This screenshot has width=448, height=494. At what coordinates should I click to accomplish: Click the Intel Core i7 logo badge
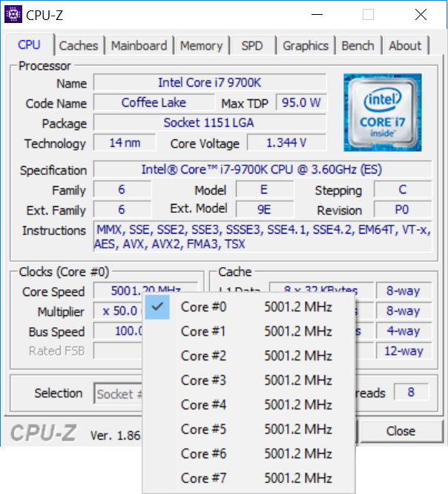coord(383,113)
